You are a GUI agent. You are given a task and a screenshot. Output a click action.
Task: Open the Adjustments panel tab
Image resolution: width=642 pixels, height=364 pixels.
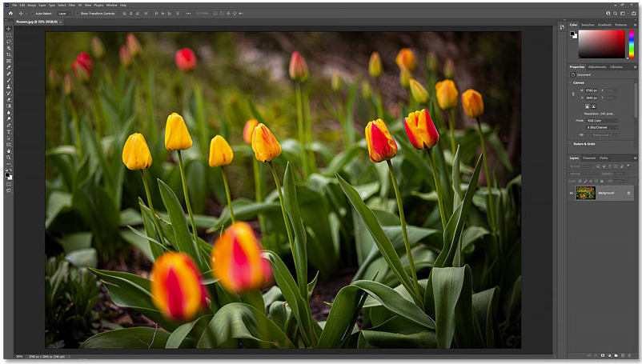(x=596, y=67)
